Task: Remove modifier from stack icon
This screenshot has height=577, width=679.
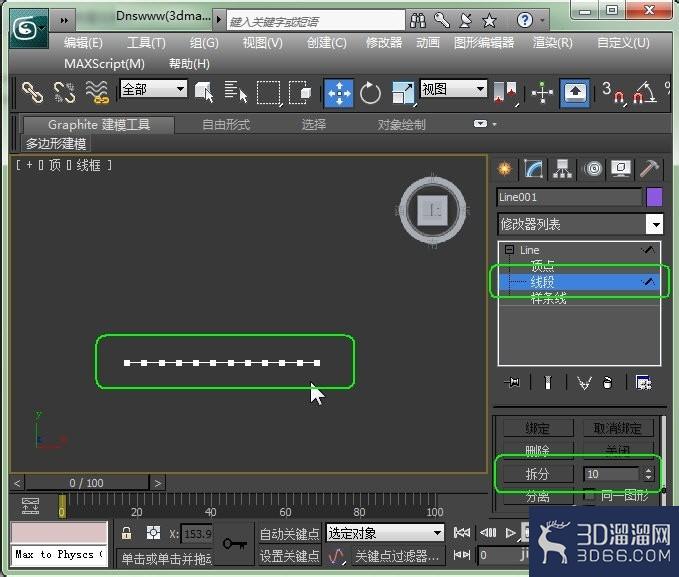Action: click(608, 383)
